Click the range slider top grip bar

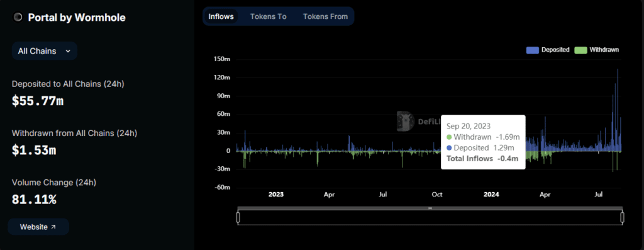click(430, 208)
